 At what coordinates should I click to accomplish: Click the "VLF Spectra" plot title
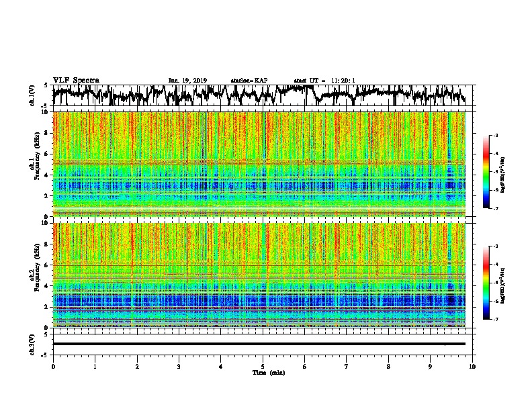tap(76, 81)
